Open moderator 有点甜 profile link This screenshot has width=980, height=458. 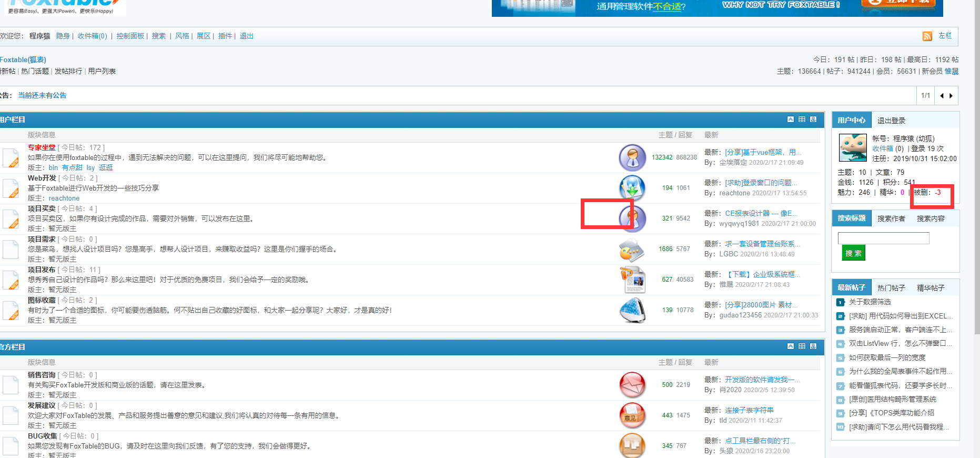pyautogui.click(x=72, y=167)
